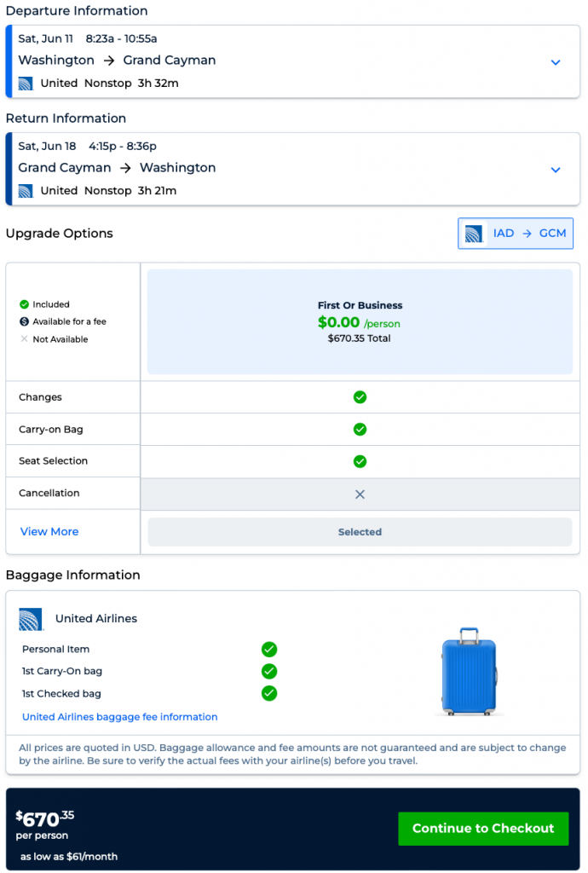Expand the return flight details chevron
Screen dimensions: 588x873
[x=556, y=170]
